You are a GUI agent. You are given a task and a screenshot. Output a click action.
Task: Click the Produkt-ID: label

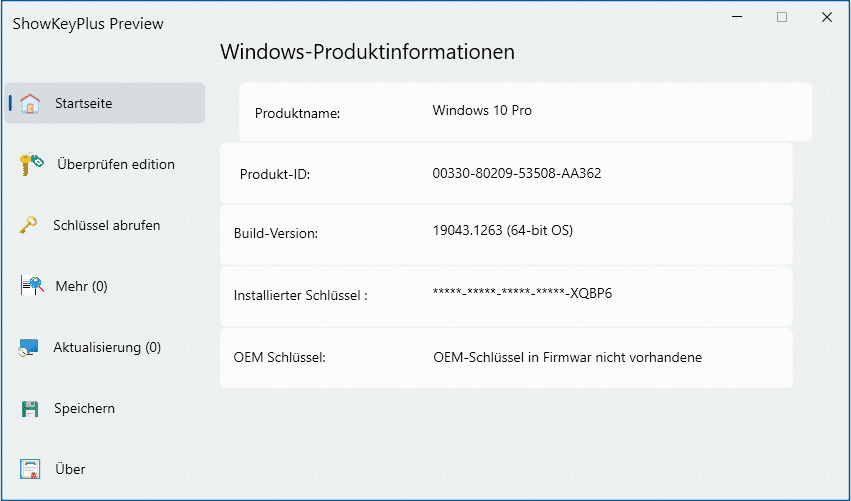tap(275, 174)
